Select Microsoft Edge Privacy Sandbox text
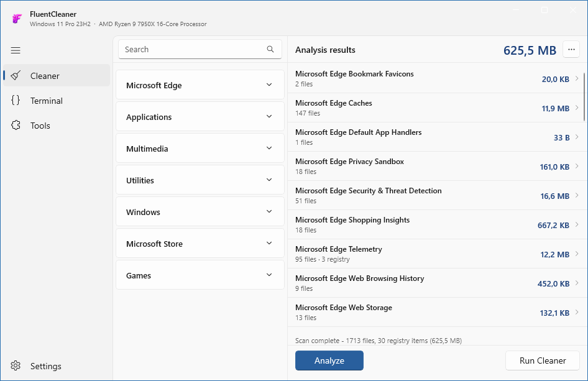This screenshot has height=381, width=588. coord(349,162)
